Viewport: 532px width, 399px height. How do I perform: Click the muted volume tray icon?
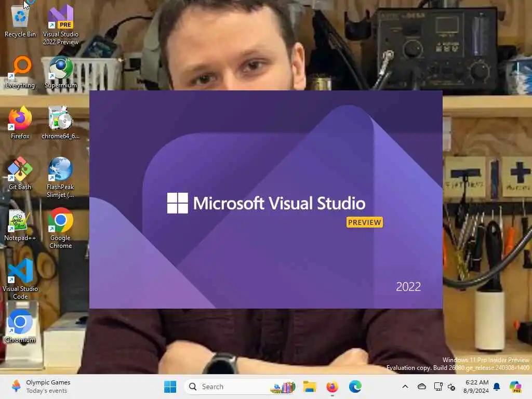pyautogui.click(x=451, y=387)
